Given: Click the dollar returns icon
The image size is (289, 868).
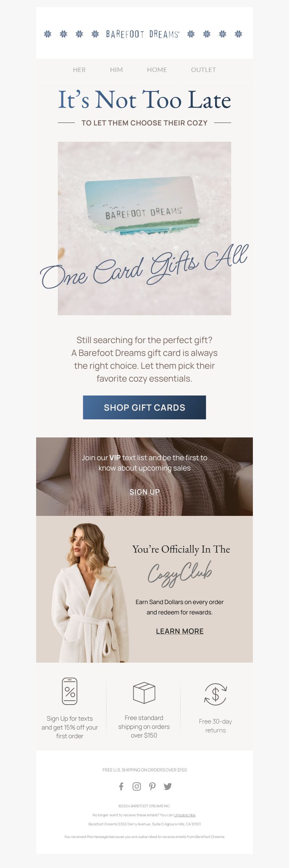Looking at the screenshot, I should pos(215,694).
